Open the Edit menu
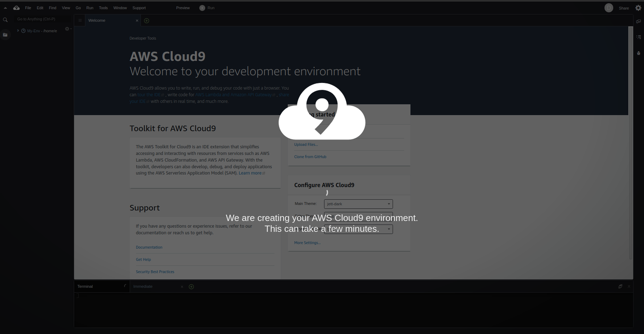Image resolution: width=644 pixels, height=334 pixels. [40, 8]
